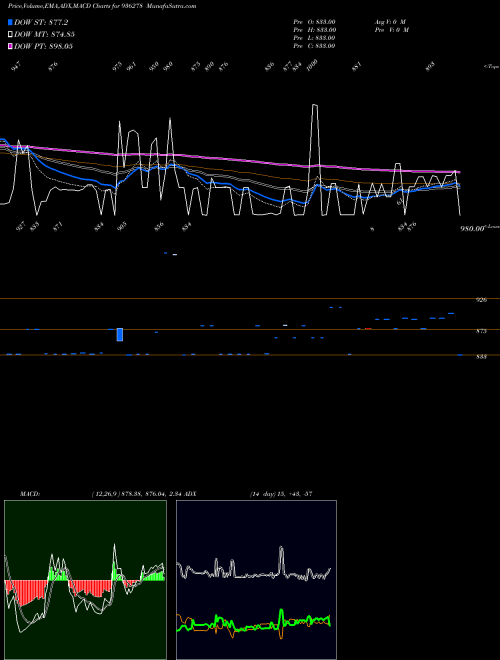Click the 'Pre L: 833.00' low value
This screenshot has height=660, width=500.
click(x=314, y=38)
